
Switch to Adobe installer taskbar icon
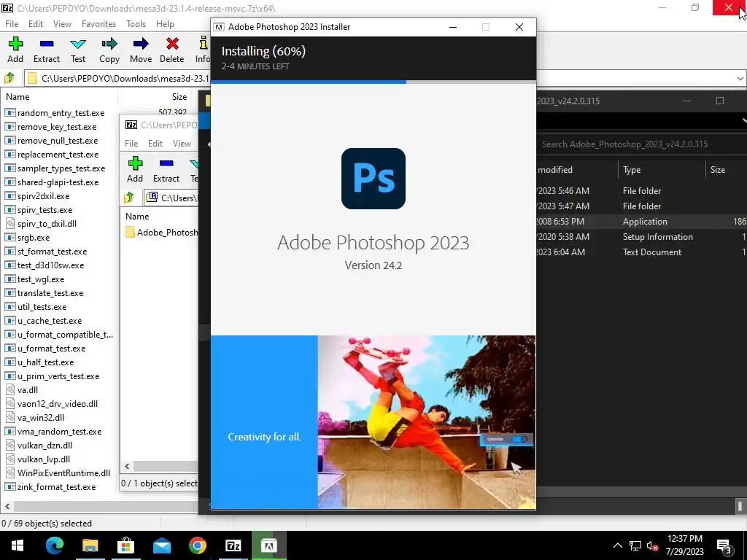pos(268,545)
